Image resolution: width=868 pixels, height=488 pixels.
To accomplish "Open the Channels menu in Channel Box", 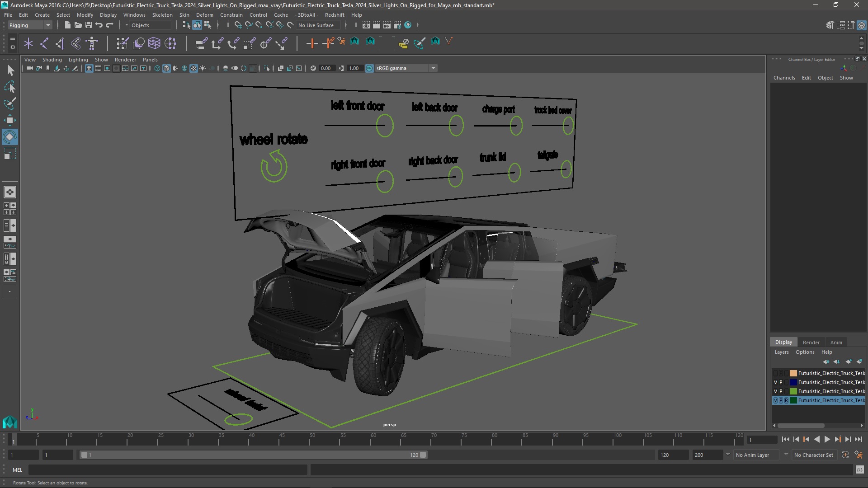I will [x=784, y=78].
